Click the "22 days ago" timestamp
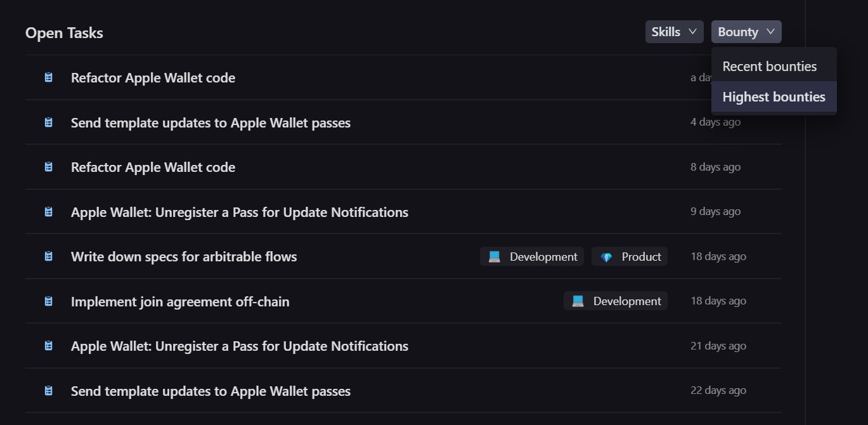This screenshot has width=868, height=425. click(718, 391)
